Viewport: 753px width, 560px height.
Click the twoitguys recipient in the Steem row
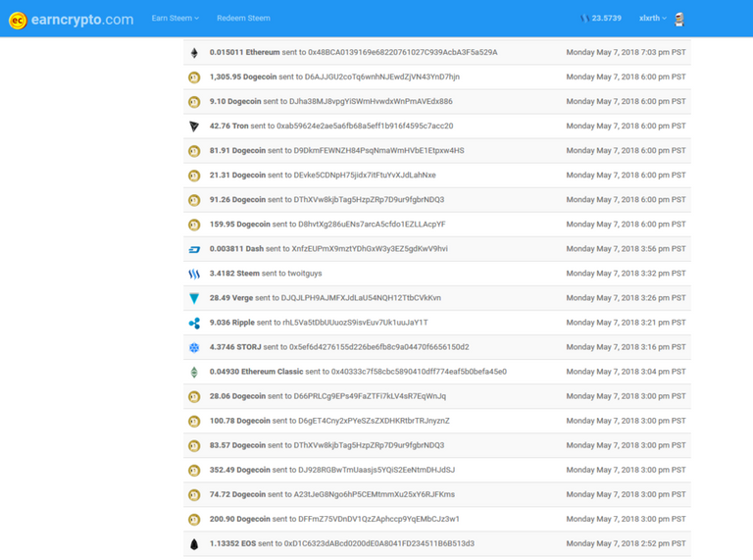(300, 274)
